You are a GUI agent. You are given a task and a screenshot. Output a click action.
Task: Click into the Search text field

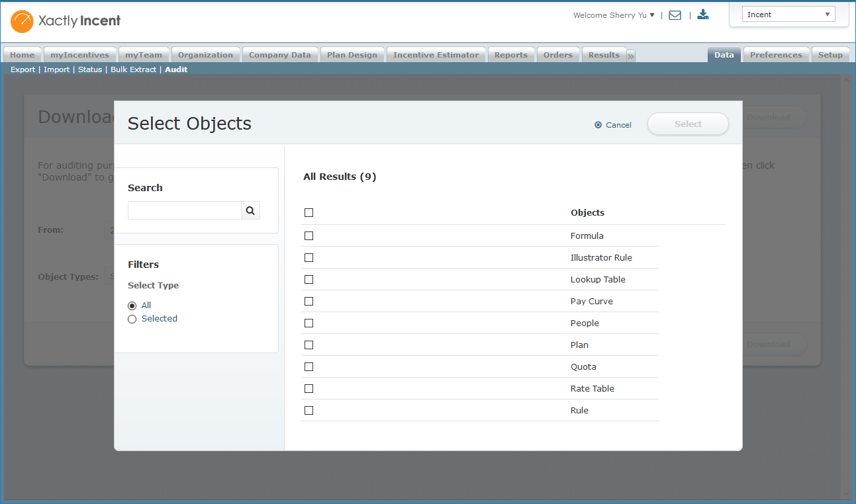[x=184, y=210]
